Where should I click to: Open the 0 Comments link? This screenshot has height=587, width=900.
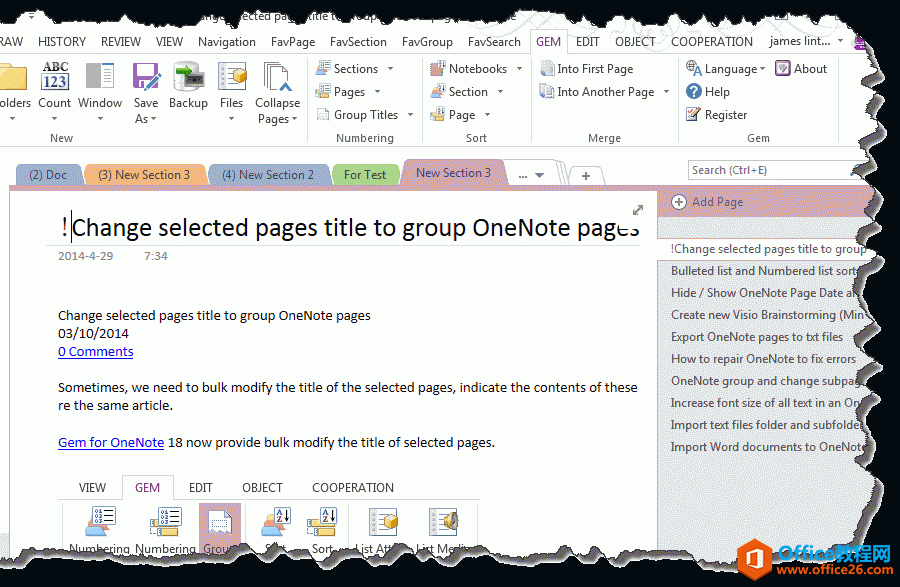tap(95, 352)
